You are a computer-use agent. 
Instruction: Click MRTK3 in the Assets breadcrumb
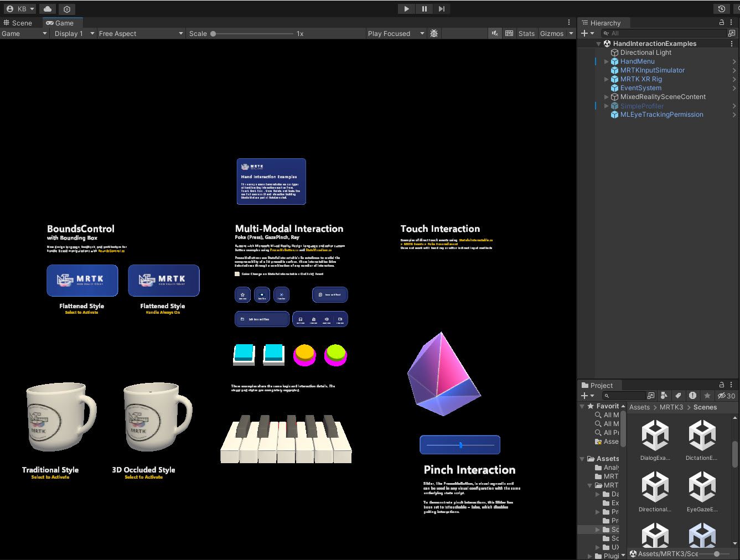(x=671, y=407)
